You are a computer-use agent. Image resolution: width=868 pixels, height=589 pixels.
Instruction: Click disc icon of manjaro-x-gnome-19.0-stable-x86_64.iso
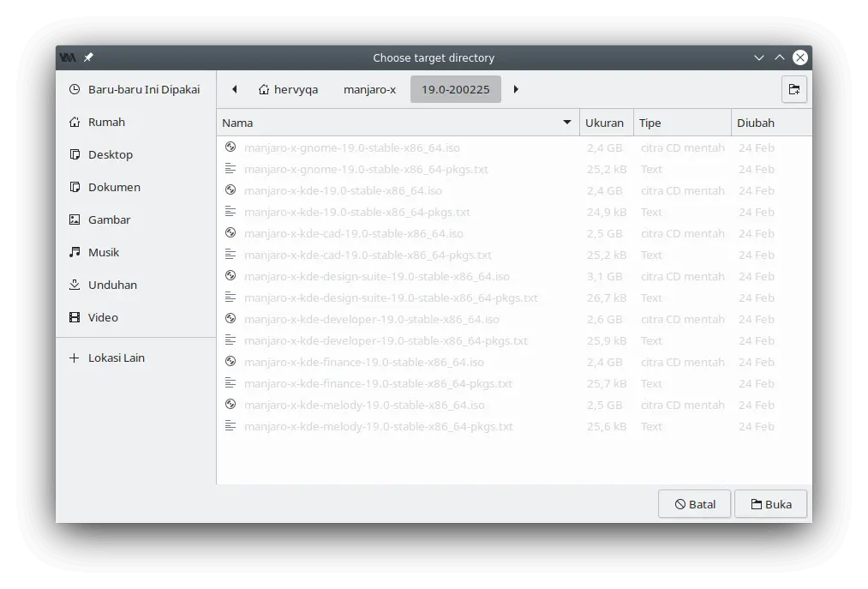230,147
